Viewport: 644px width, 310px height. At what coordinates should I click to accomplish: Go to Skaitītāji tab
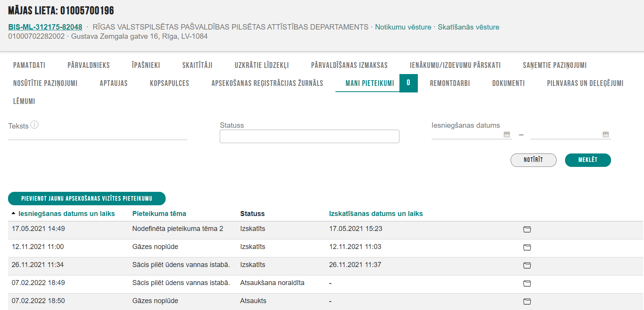coord(197,65)
